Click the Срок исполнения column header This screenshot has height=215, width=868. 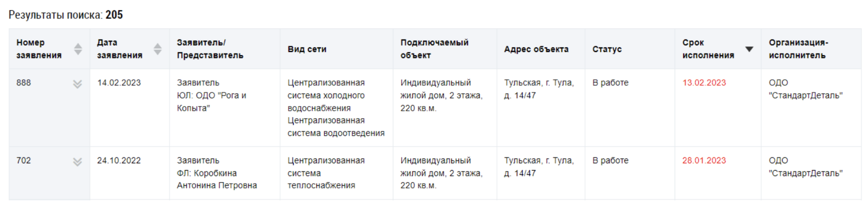(708, 49)
